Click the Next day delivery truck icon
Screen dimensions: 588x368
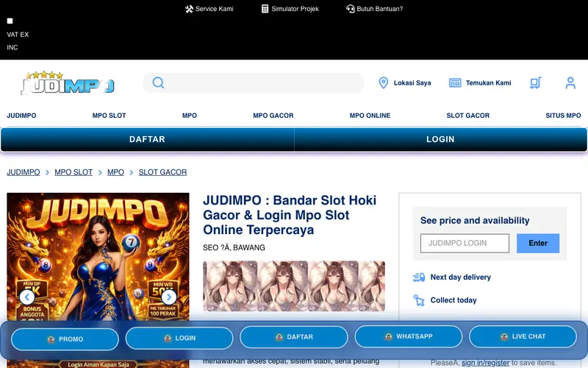(x=419, y=277)
